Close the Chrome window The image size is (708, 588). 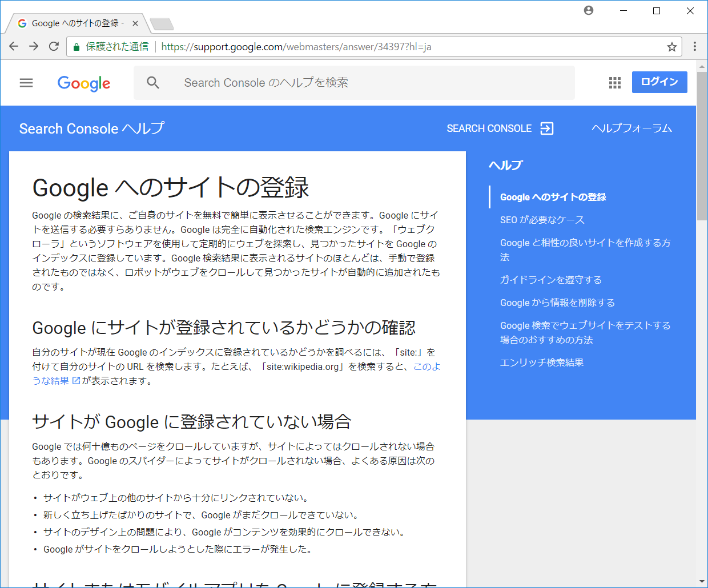[690, 11]
